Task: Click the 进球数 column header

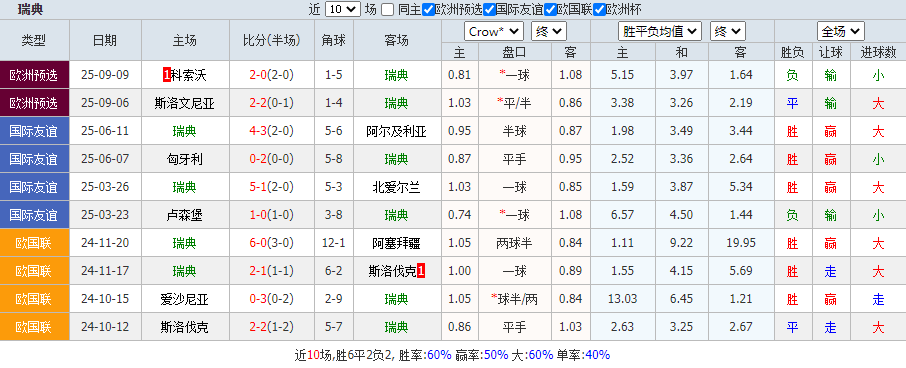Action: click(878, 53)
